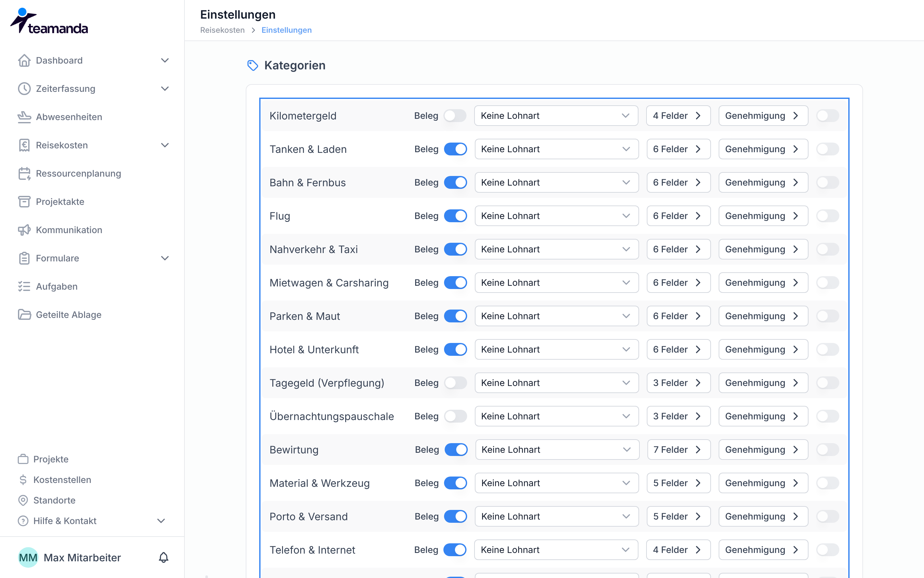Click the MM user avatar
924x578 pixels.
click(28, 558)
